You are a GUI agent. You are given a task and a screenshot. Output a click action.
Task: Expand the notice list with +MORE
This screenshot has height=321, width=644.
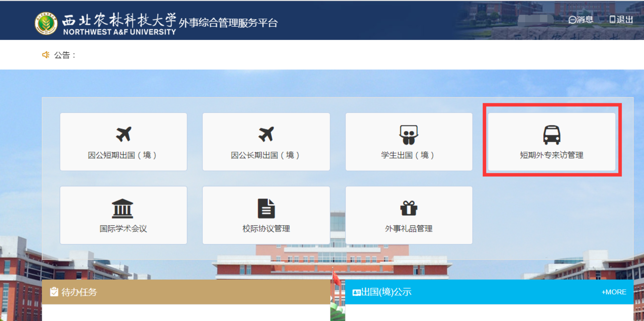click(x=614, y=292)
